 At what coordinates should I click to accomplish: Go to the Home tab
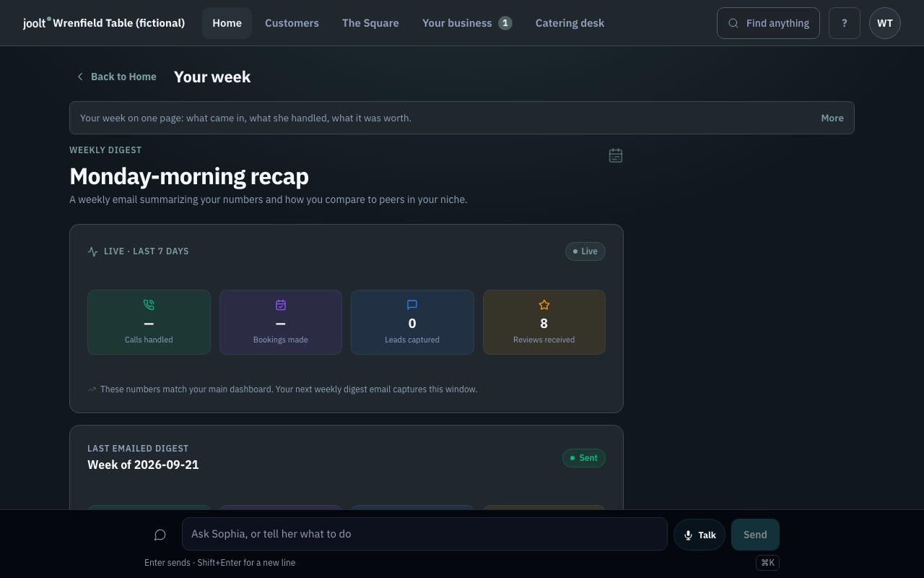tap(227, 23)
